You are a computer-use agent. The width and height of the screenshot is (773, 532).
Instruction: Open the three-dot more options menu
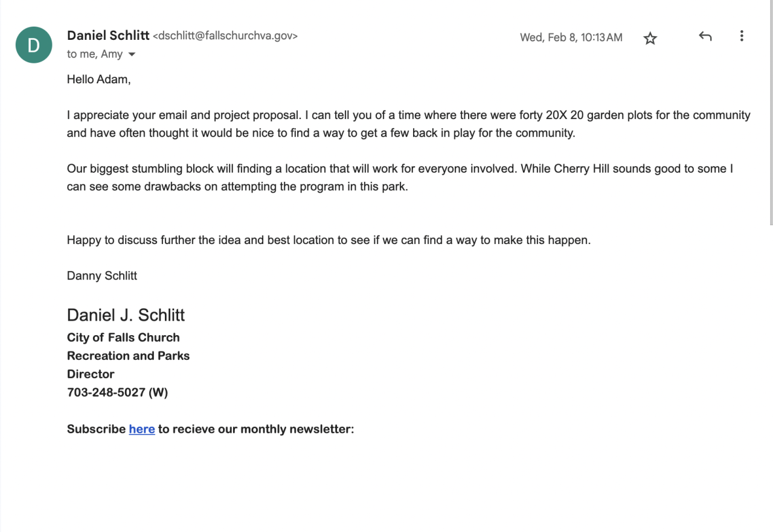(742, 36)
